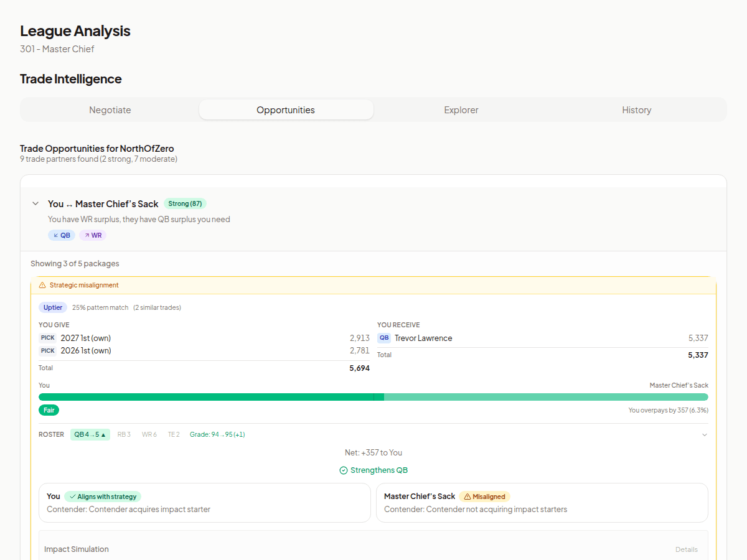This screenshot has height=560, width=747.
Task: Click the Strong (87) match badge
Action: 185,203
